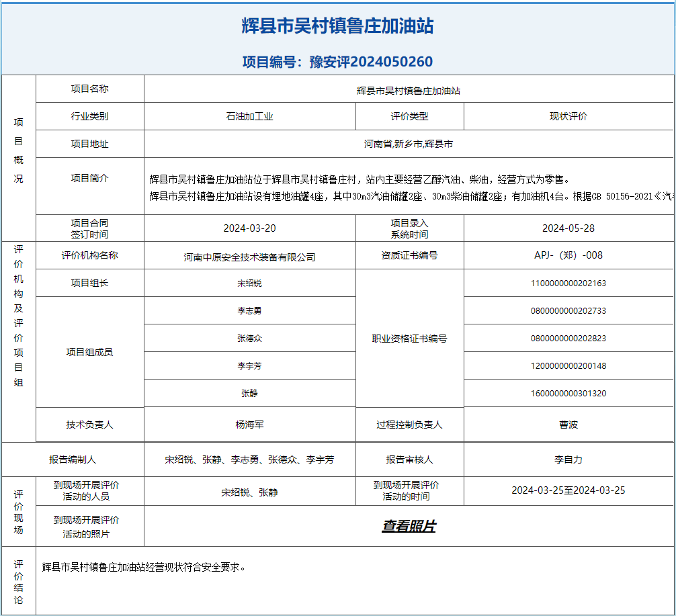The width and height of the screenshot is (676, 616).
Task: Select 河南中原安全技术装备有限公司 cell
Action: coord(249,257)
